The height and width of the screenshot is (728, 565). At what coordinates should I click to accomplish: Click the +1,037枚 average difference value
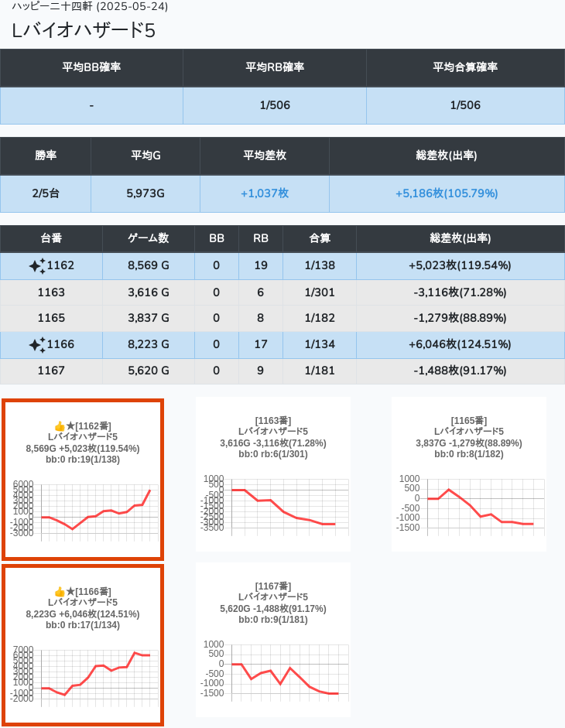coord(265,193)
